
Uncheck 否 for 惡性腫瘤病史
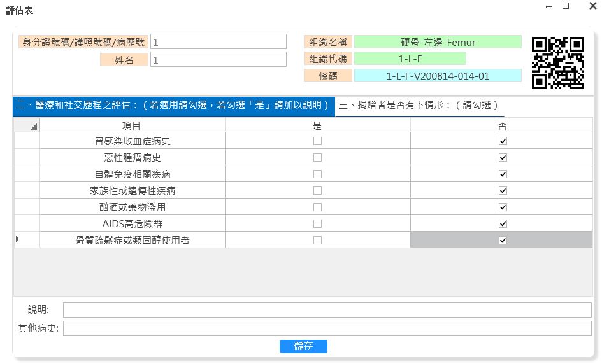pyautogui.click(x=503, y=158)
